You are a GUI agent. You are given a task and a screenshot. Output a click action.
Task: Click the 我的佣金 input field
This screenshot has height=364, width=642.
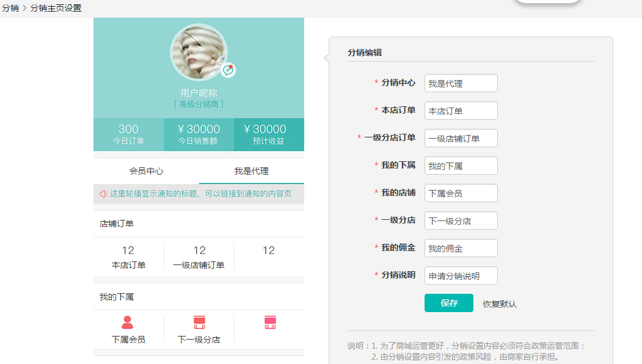coord(461,248)
